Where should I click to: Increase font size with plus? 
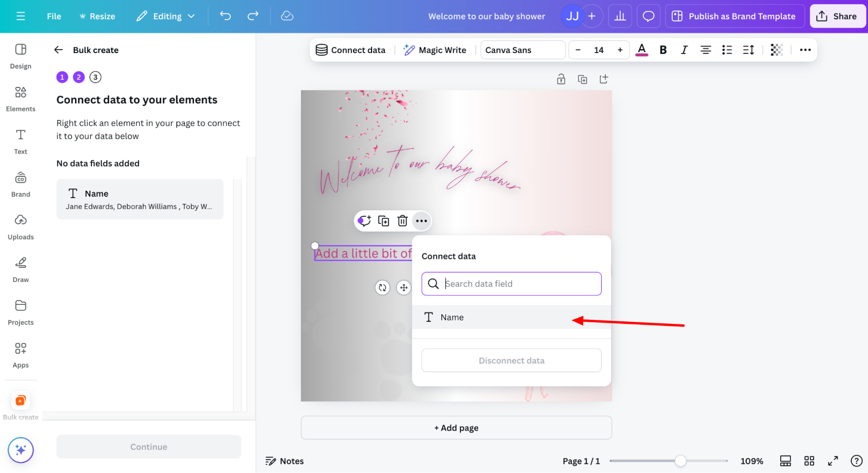tap(620, 50)
